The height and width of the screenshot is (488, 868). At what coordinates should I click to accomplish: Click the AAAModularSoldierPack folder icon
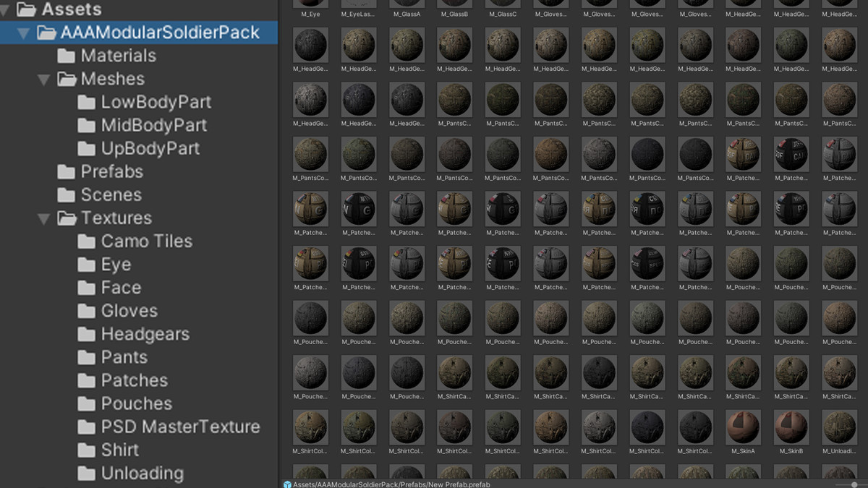pyautogui.click(x=46, y=33)
